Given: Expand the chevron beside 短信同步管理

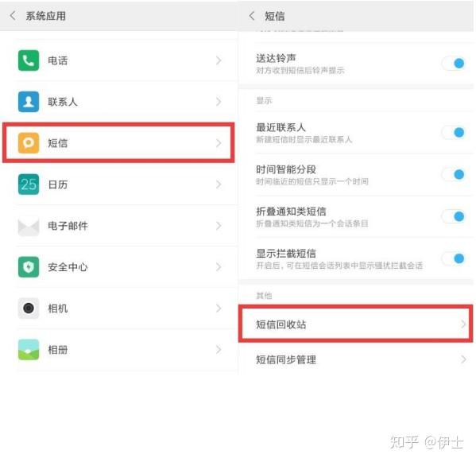Looking at the screenshot, I should [463, 359].
